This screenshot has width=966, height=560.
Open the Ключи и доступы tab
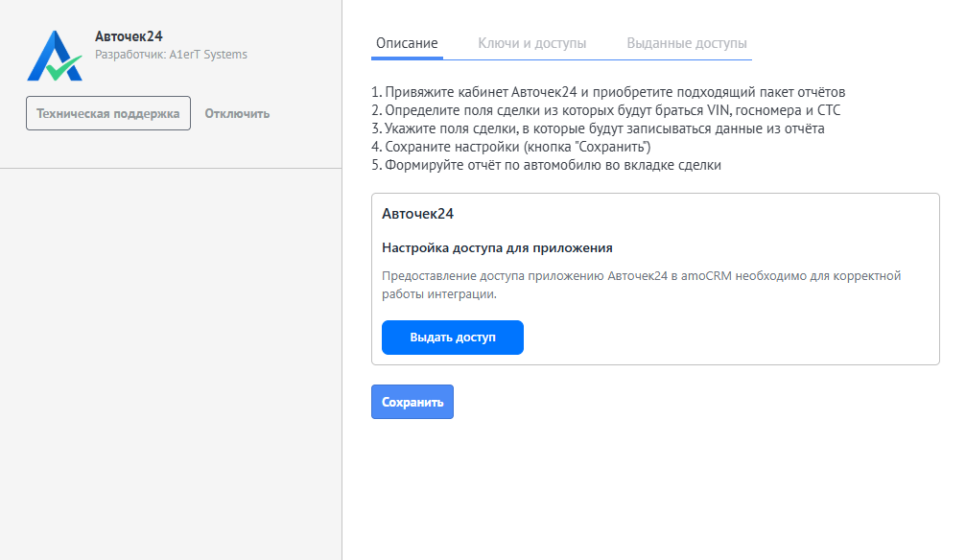[532, 44]
